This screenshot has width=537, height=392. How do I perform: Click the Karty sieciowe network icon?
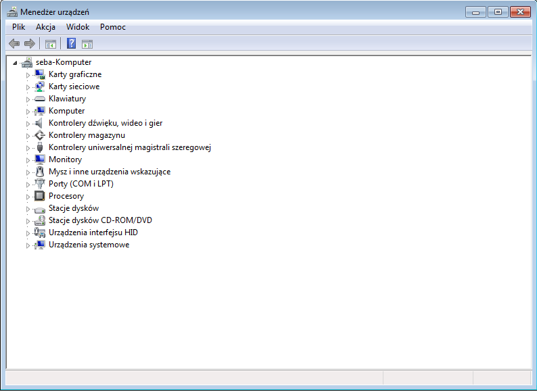pyautogui.click(x=40, y=87)
